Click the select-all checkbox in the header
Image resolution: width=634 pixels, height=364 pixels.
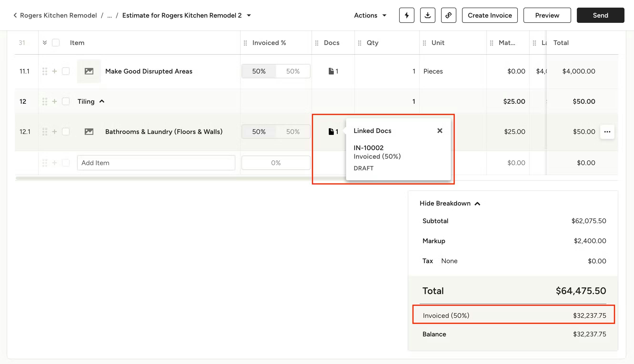pyautogui.click(x=55, y=43)
